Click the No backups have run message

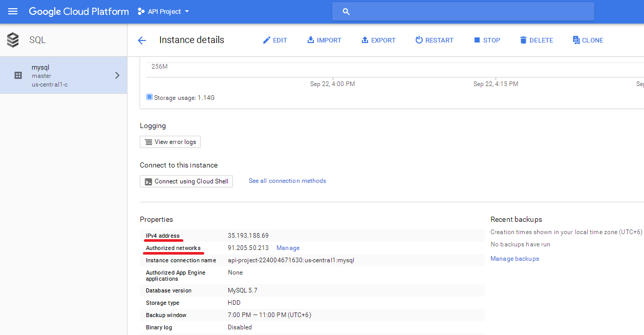point(520,244)
